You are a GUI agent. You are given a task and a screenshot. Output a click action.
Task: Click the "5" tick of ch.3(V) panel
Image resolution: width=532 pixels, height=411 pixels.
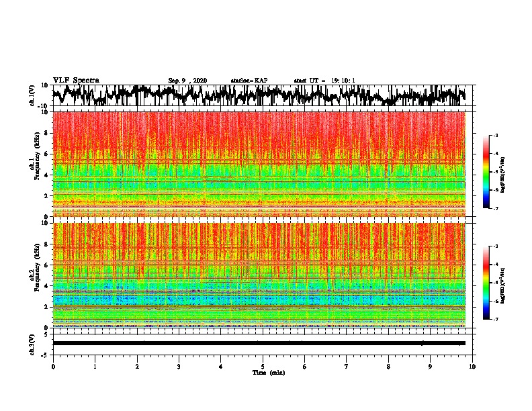coord(47,334)
